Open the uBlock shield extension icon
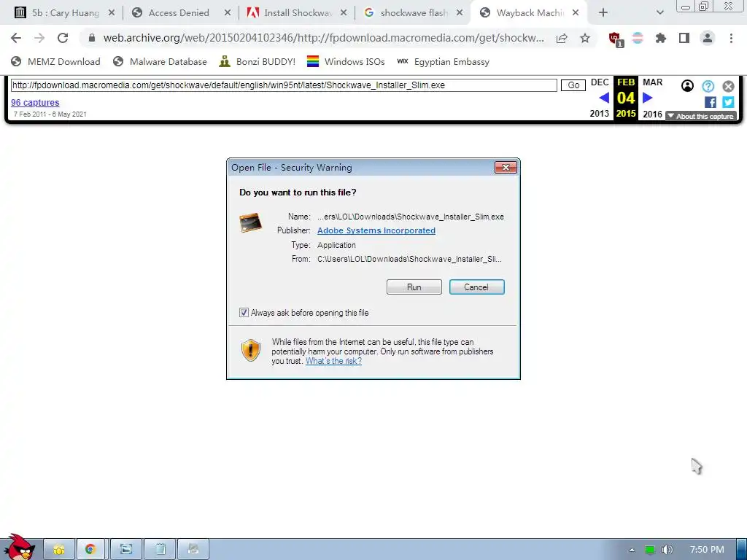 615,39
